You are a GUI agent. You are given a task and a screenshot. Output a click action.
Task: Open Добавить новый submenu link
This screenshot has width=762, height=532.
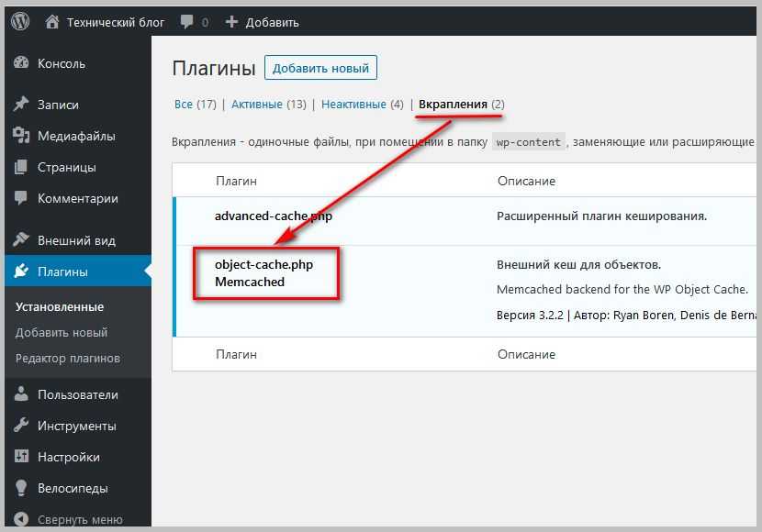click(62, 332)
